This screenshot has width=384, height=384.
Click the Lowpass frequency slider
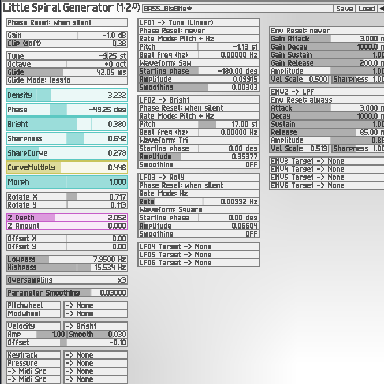tap(67, 259)
